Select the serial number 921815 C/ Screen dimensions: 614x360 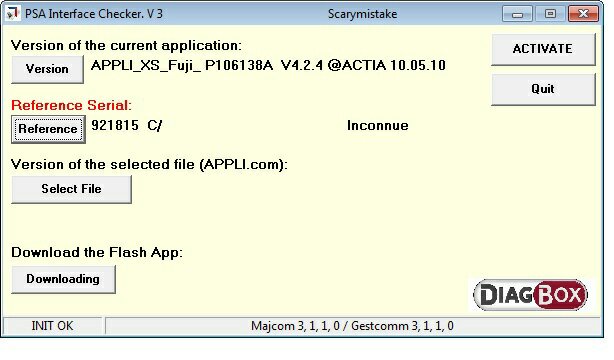coord(126,126)
